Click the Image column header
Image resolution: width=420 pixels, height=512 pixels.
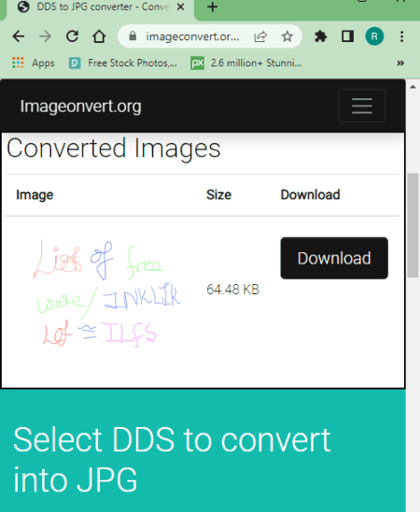pyautogui.click(x=35, y=195)
